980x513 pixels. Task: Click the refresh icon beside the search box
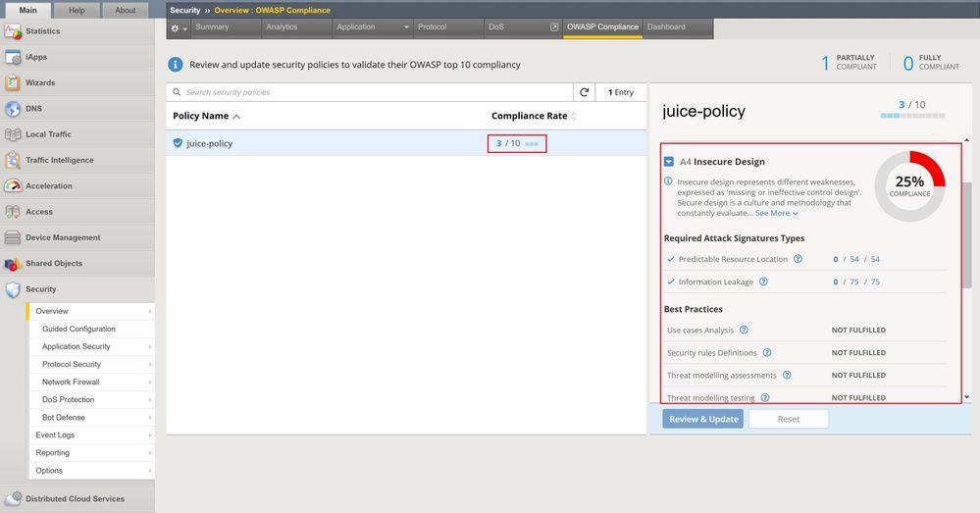pyautogui.click(x=585, y=92)
